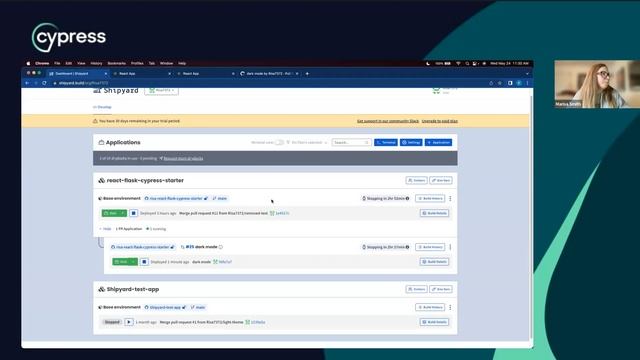Open commit hash link in dark mode row
Viewport: 640px width, 360px height.
225,262
